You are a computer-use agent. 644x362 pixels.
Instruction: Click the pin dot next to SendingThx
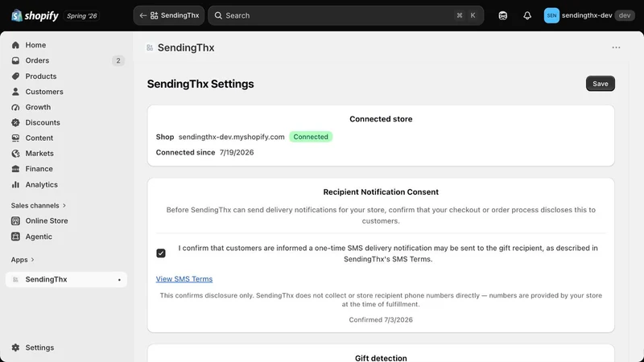pyautogui.click(x=119, y=280)
